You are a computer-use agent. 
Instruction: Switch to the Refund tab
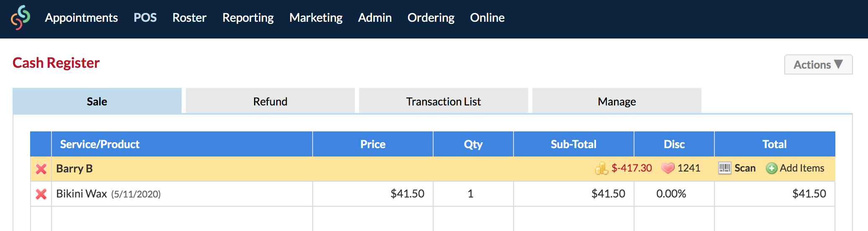(270, 101)
